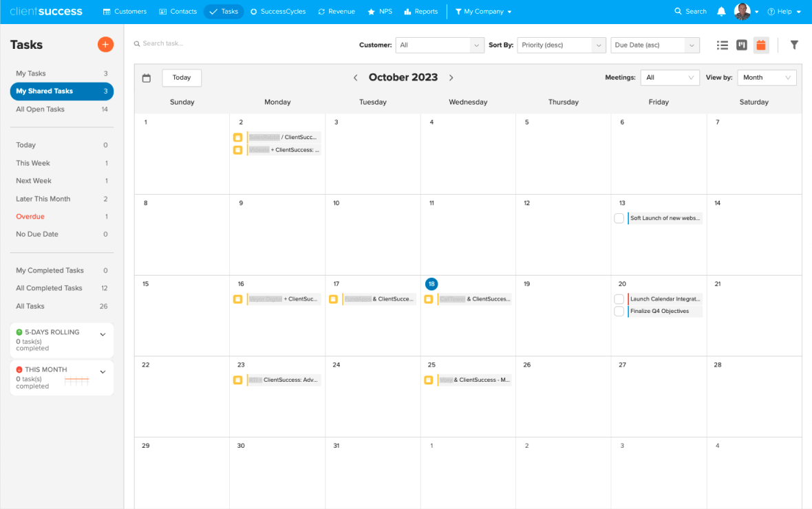Select My Shared Tasks in sidebar
Screen dimensions: 812x509
(x=62, y=91)
